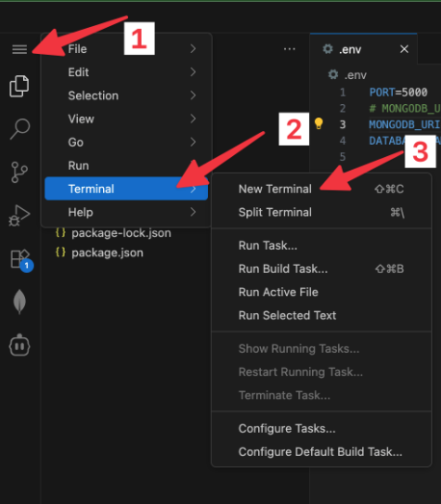The image size is (441, 504).
Task: Click the yellow lightbulb code action
Action: 319,123
